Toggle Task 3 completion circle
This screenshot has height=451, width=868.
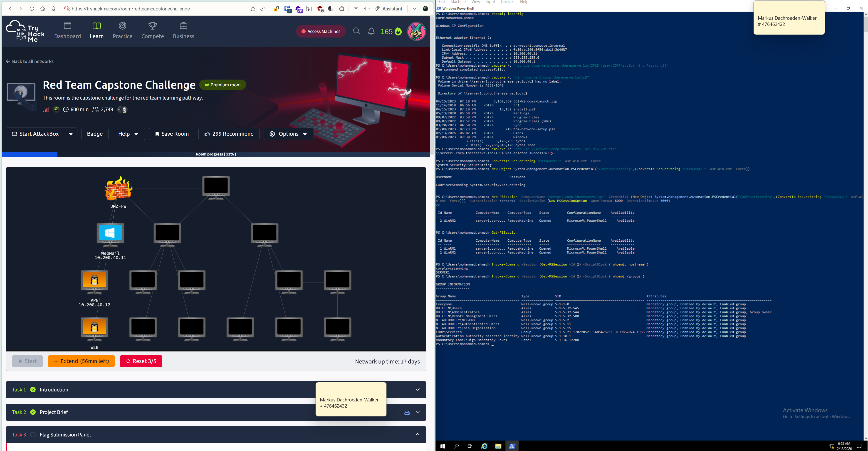[33, 435]
